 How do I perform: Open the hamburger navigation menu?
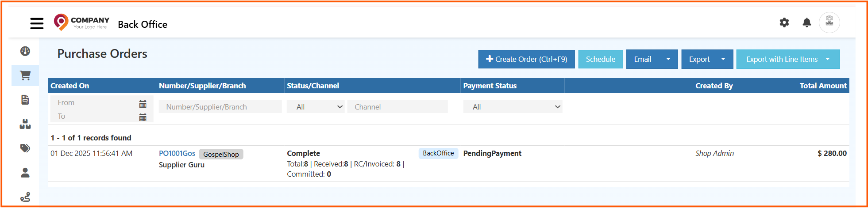point(37,23)
